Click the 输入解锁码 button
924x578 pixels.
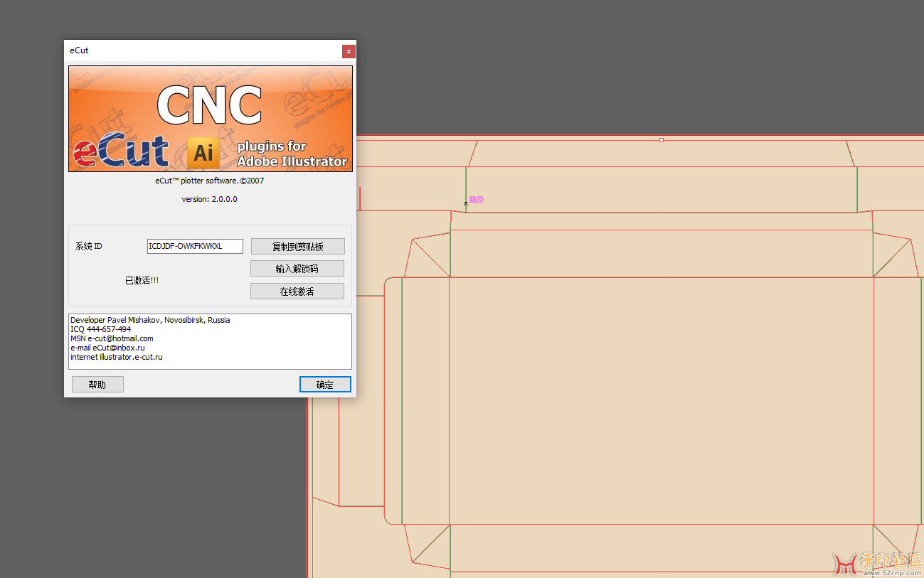297,269
